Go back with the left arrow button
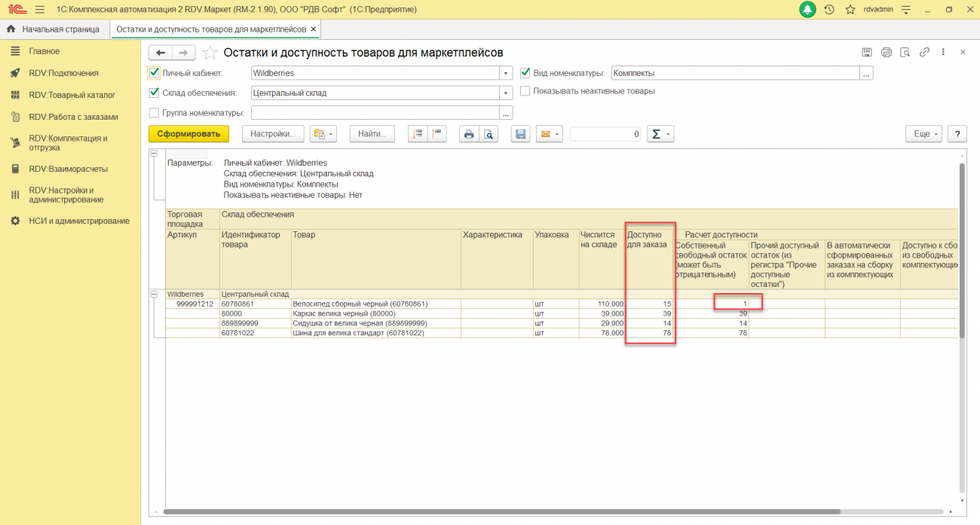 point(161,53)
